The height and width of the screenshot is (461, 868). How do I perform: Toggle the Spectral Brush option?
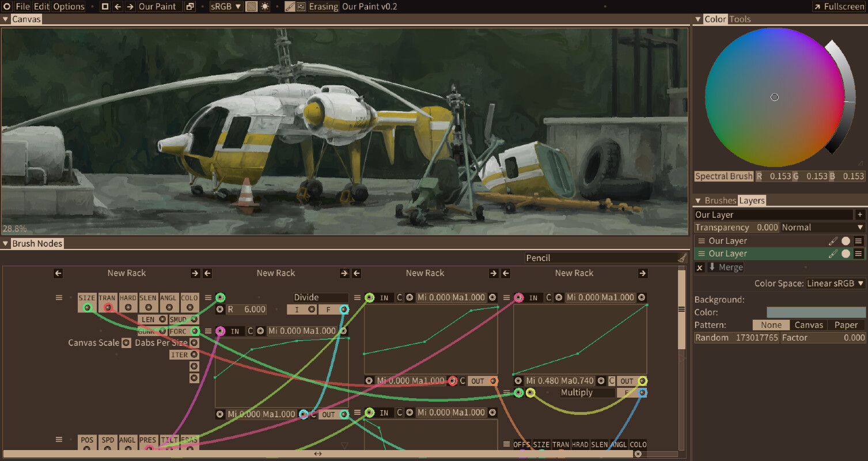724,176
